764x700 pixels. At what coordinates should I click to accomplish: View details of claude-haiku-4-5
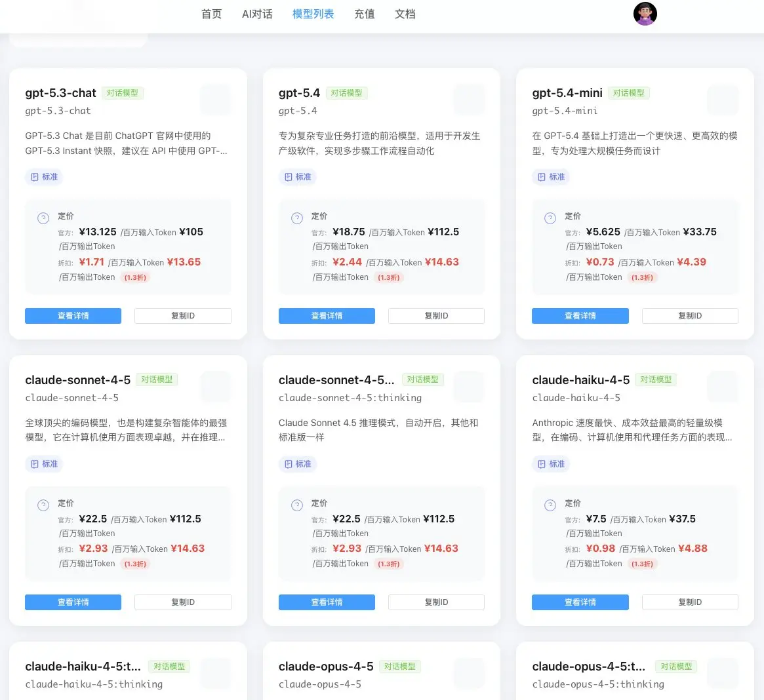click(x=580, y=602)
